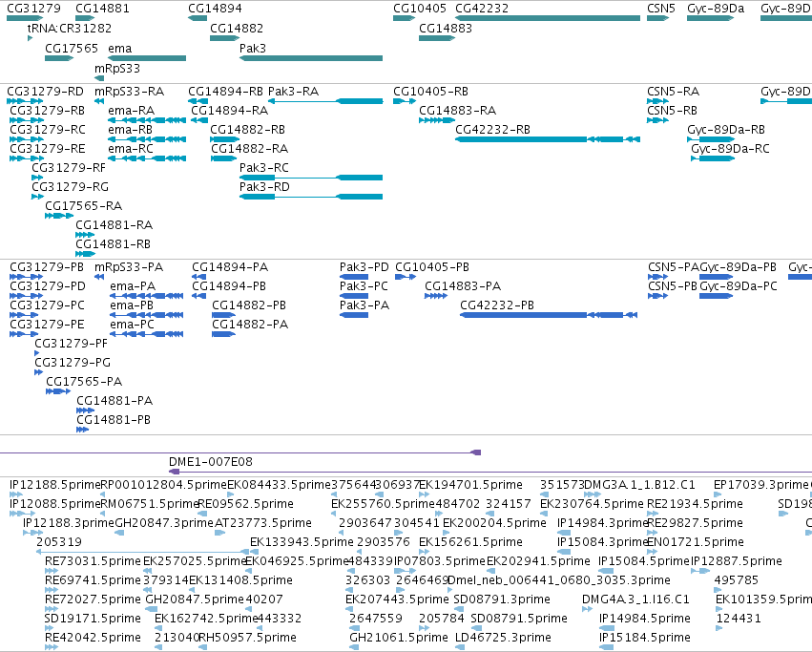The image size is (812, 652).
Task: Open EST RP001012804.5prime
Action: point(164,485)
